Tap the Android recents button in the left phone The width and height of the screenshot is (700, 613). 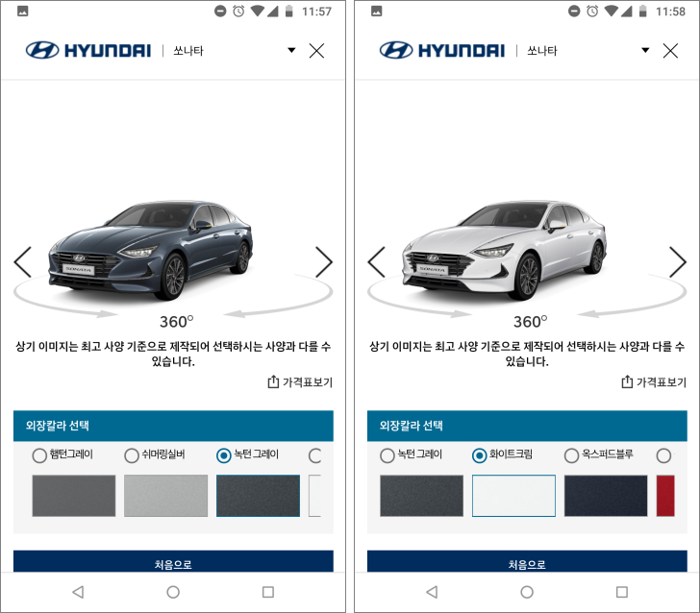(x=268, y=592)
